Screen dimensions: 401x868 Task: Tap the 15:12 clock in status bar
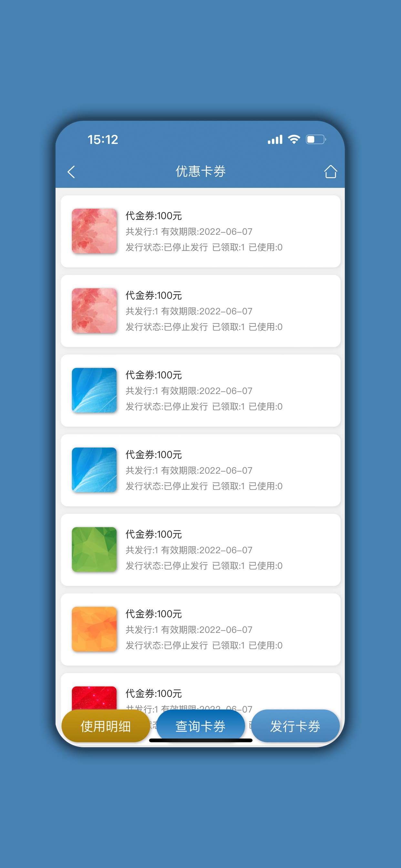[x=103, y=139]
